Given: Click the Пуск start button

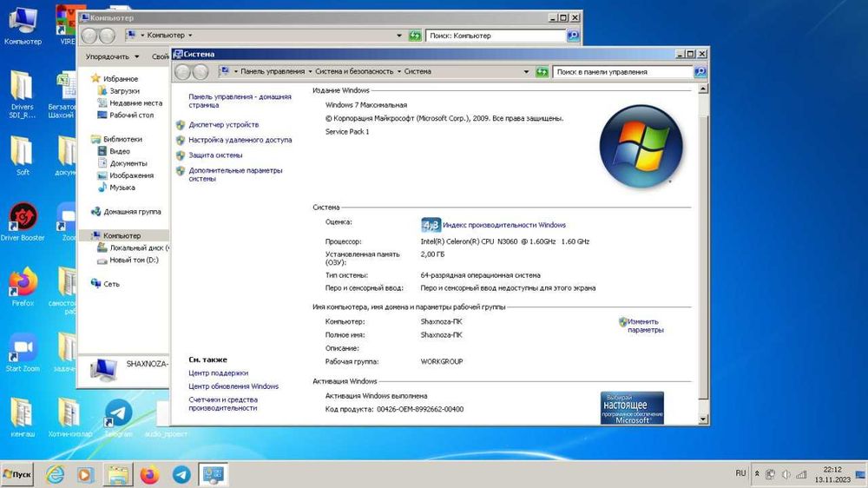Looking at the screenshot, I should (x=18, y=474).
